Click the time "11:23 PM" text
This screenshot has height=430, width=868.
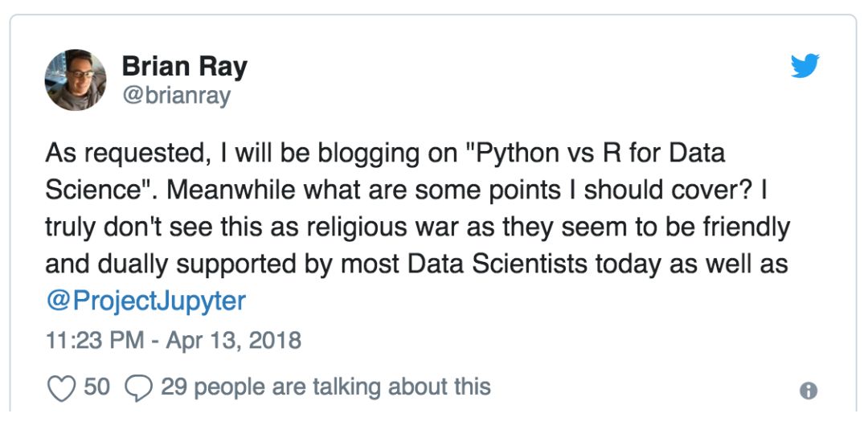94,340
